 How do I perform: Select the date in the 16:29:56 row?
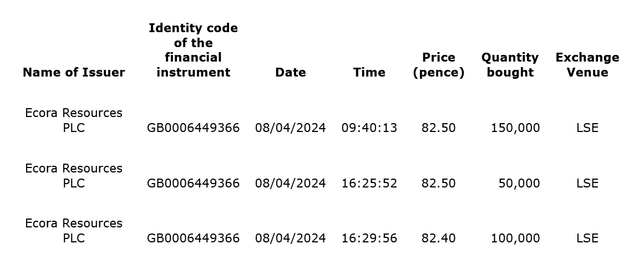click(x=290, y=238)
